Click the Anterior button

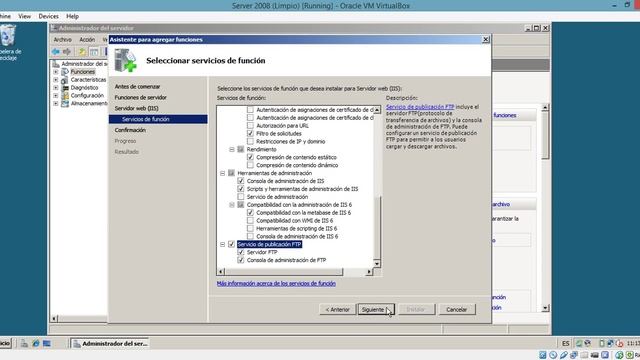pyautogui.click(x=337, y=309)
